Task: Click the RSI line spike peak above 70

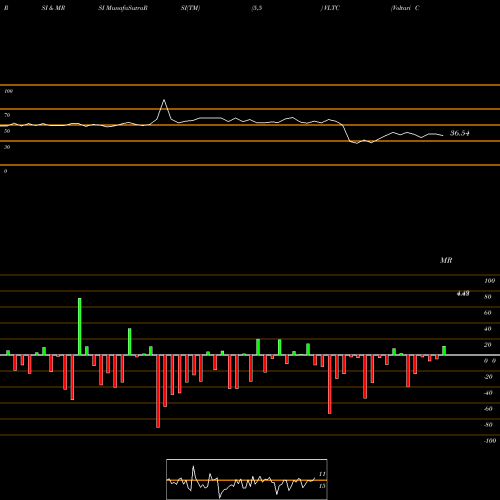Action: 164,100
